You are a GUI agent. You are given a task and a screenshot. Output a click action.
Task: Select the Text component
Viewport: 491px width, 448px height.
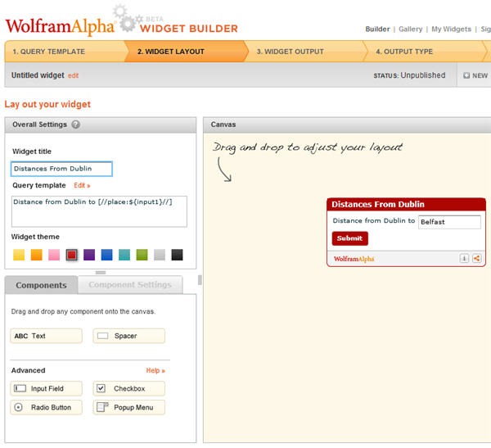coord(46,336)
